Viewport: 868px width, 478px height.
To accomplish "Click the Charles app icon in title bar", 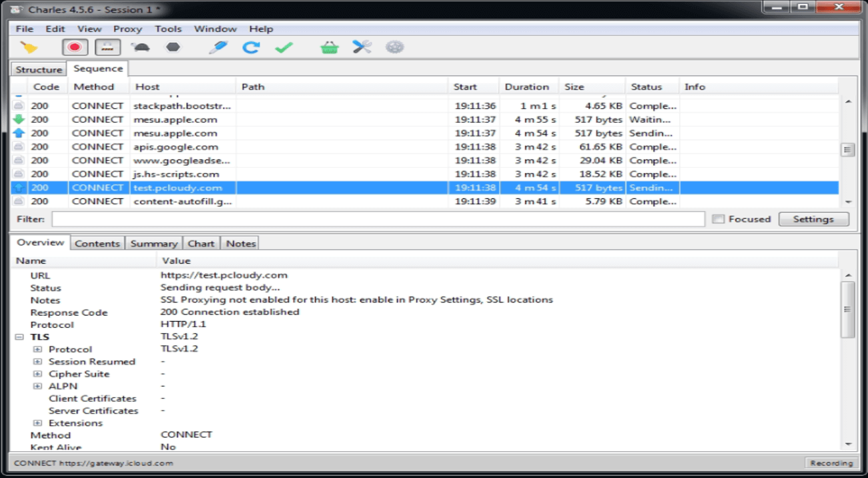I will tap(16, 9).
